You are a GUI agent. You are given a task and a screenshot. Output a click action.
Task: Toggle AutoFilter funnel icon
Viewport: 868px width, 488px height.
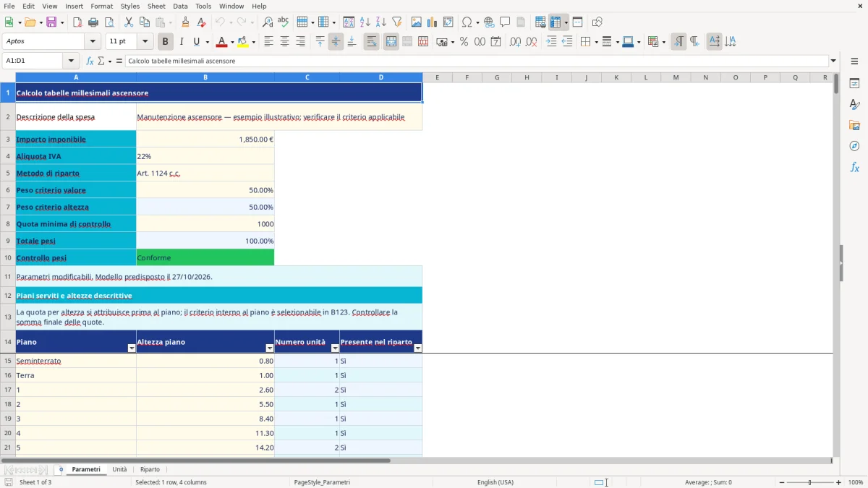pyautogui.click(x=397, y=22)
